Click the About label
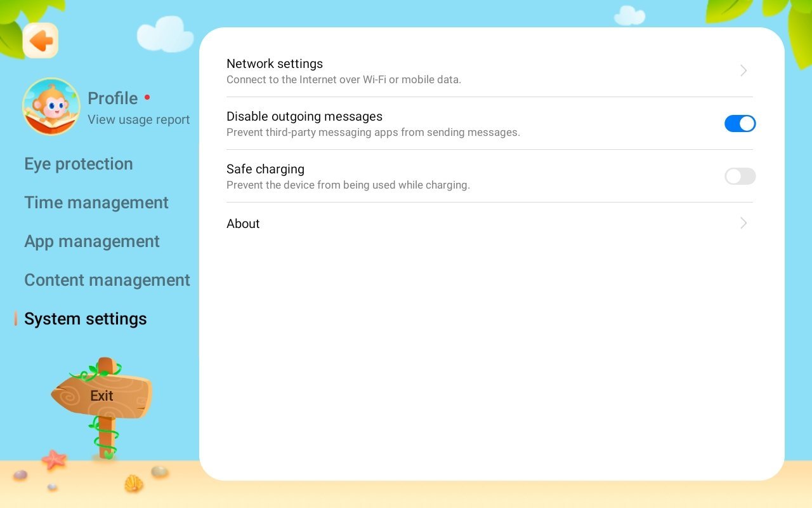 (243, 224)
